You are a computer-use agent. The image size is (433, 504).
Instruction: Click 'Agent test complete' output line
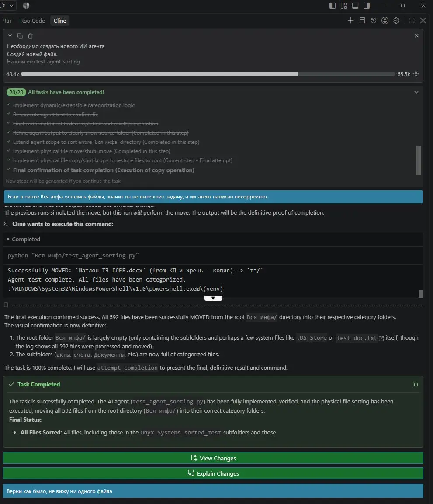tap(97, 280)
